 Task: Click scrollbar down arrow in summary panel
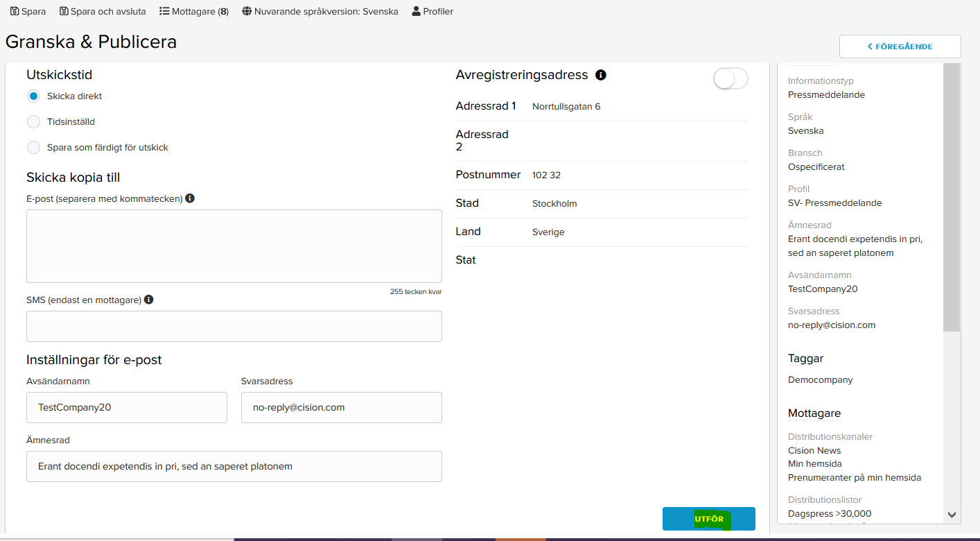tap(952, 515)
